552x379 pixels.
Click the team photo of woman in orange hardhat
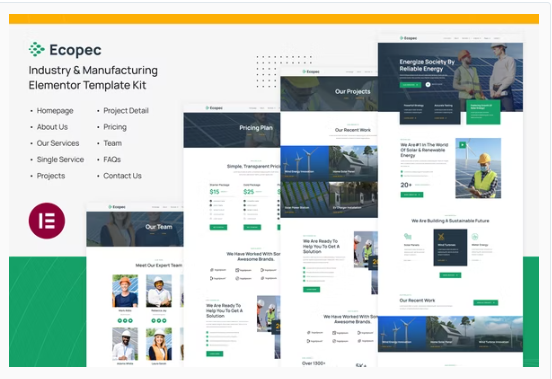click(125, 291)
